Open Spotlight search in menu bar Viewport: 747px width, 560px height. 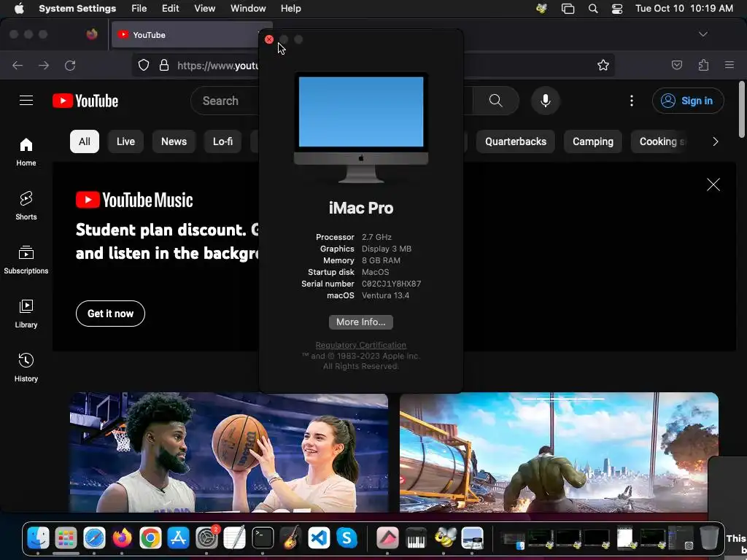coord(592,9)
